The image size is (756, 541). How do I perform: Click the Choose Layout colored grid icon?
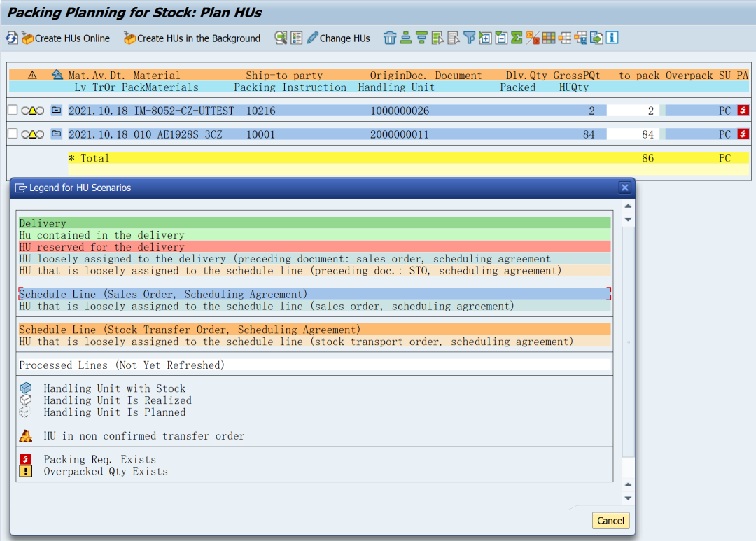(x=549, y=38)
